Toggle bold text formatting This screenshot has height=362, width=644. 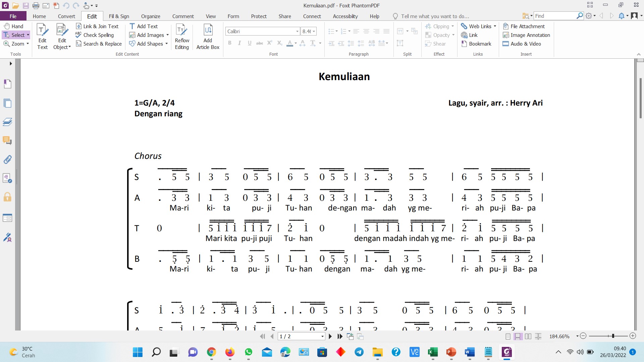[230, 43]
